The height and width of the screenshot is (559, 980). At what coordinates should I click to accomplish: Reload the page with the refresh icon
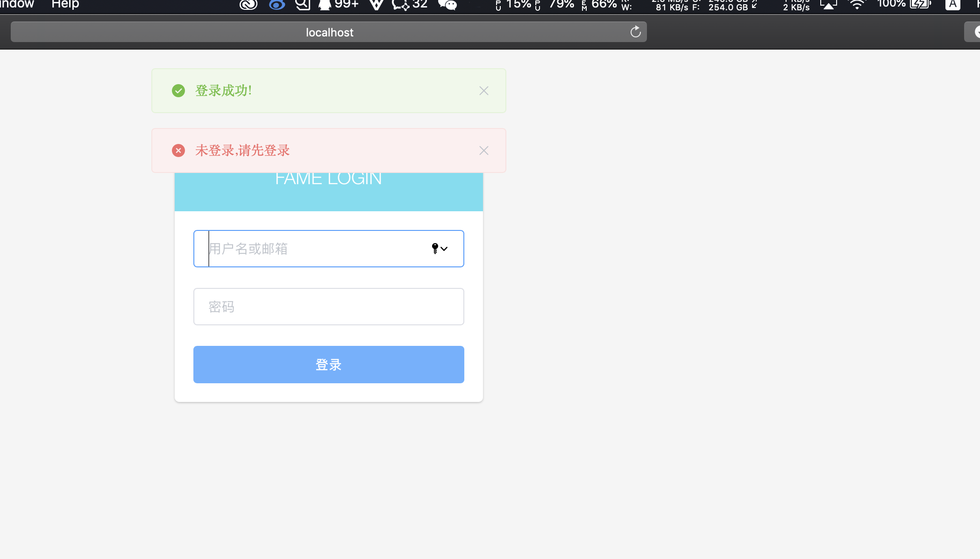pos(635,32)
